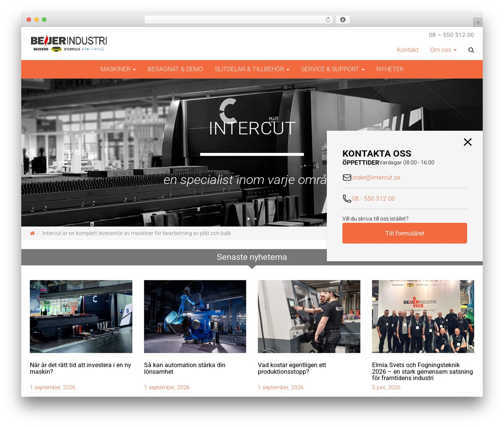Click the Senaste nyheterna heading
Screen dimensions: 504x427
[252, 257]
